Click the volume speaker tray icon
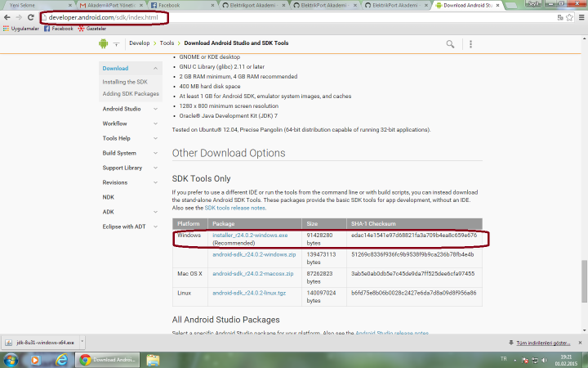The height and width of the screenshot is (368, 588). click(545, 360)
